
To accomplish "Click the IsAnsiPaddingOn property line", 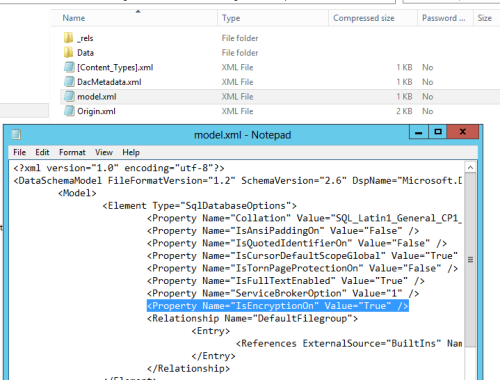I will pyautogui.click(x=283, y=231).
